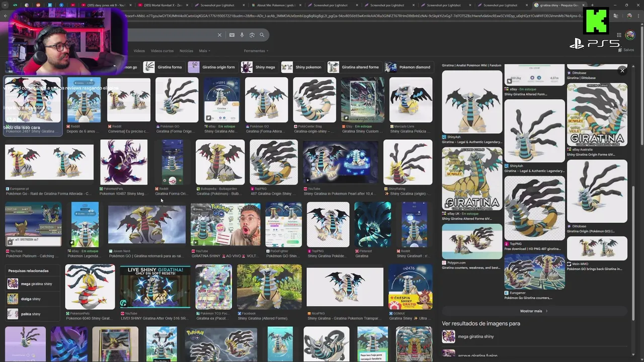Click Mostrar mais in the side panel
644x362 pixels.
[x=533, y=311]
